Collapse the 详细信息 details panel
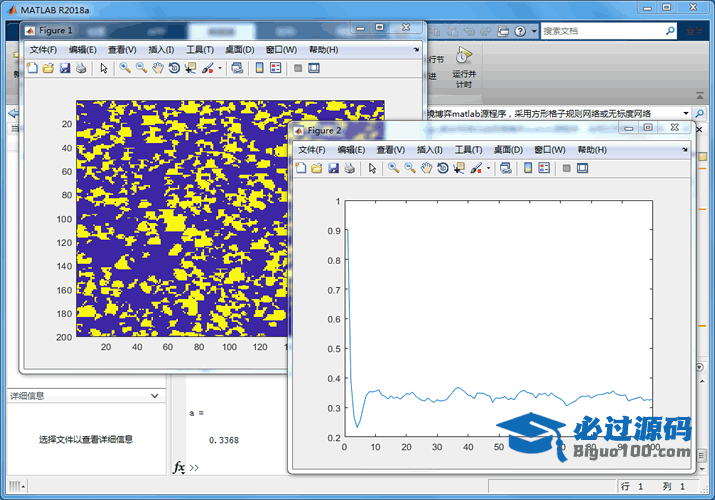The image size is (715, 500). (x=153, y=396)
